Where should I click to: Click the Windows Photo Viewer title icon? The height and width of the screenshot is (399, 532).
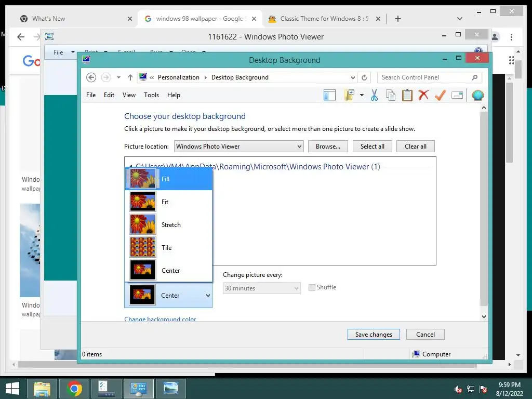coord(49,36)
